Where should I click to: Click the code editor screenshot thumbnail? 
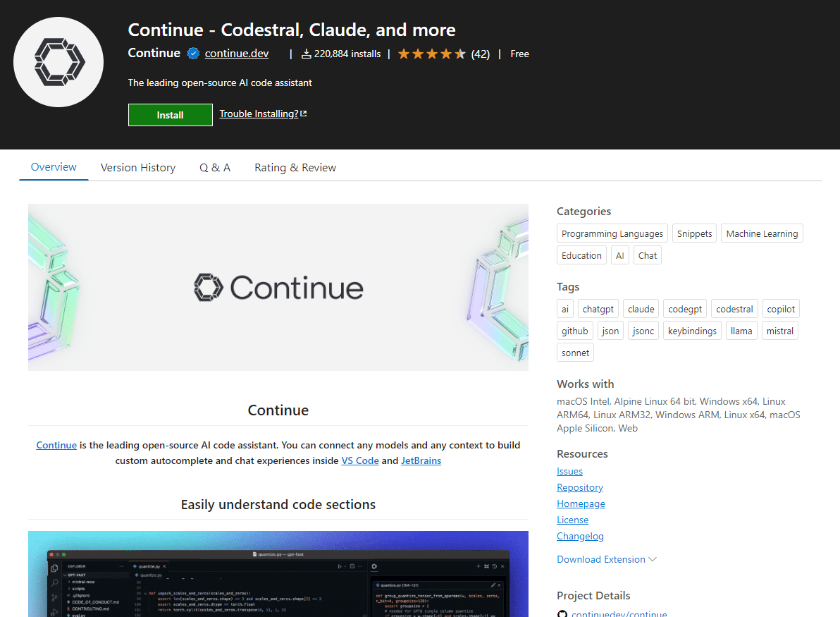point(278,573)
